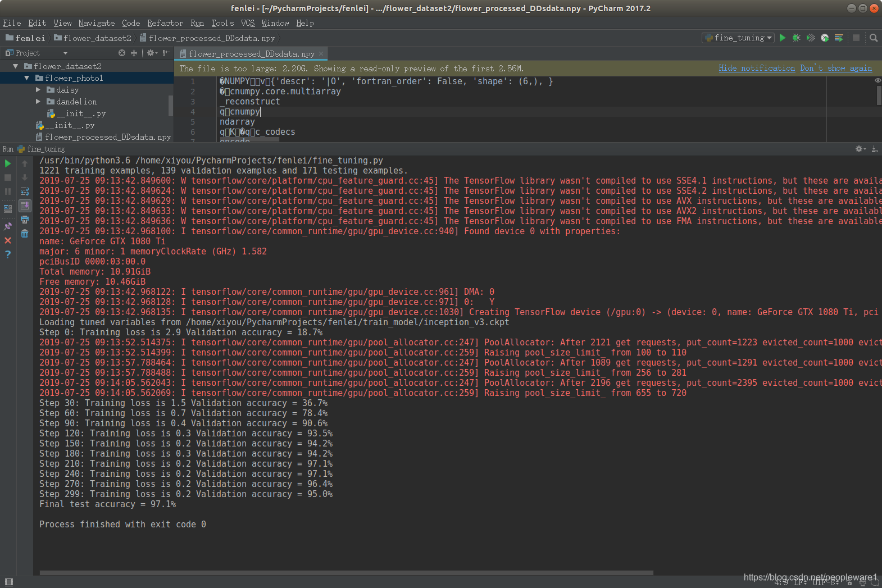Click Down the Stack Trace arrow
882x588 pixels.
(x=25, y=177)
